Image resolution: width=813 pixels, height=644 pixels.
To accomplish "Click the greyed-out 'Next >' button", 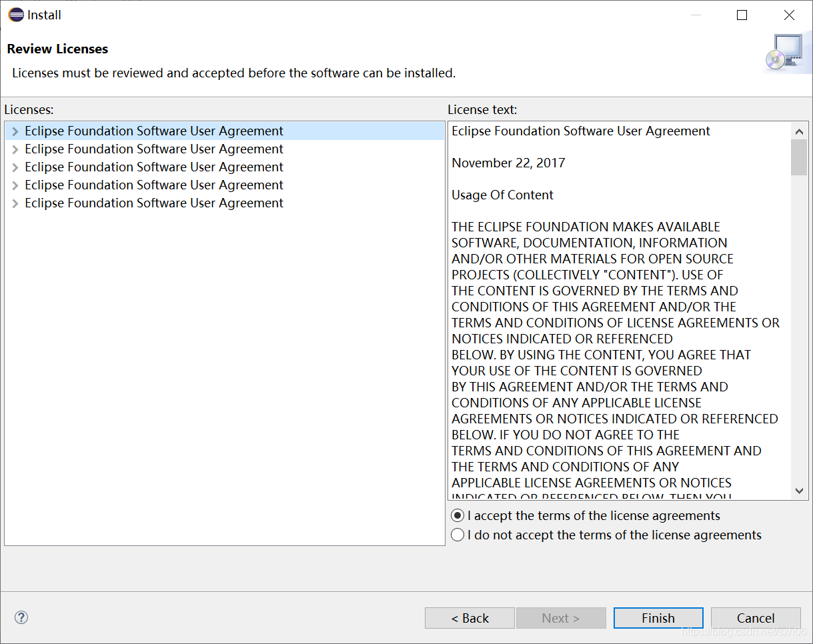I will tap(561, 618).
